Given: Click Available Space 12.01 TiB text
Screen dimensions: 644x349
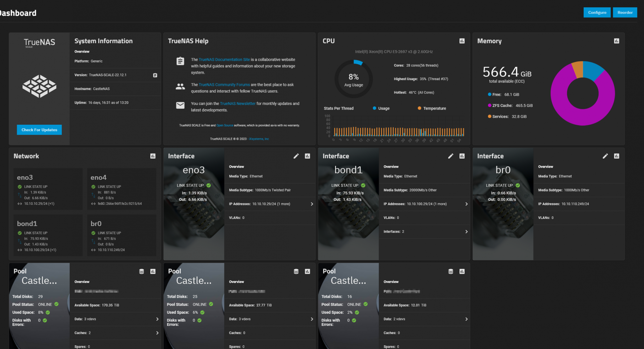Looking at the screenshot, I should click(405, 305).
